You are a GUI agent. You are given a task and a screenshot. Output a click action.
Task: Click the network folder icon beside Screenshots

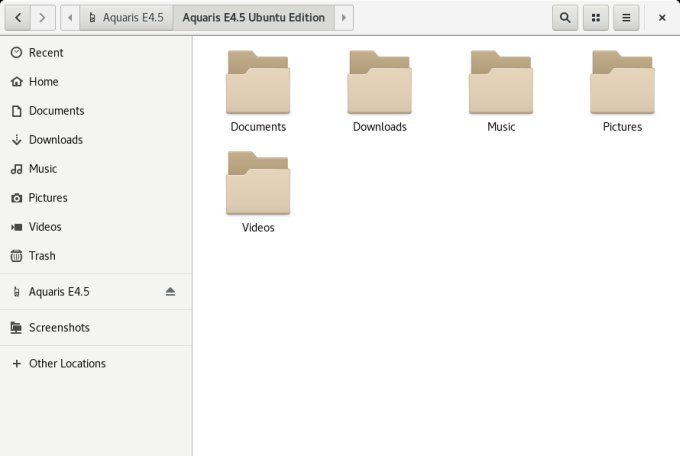[x=16, y=328]
